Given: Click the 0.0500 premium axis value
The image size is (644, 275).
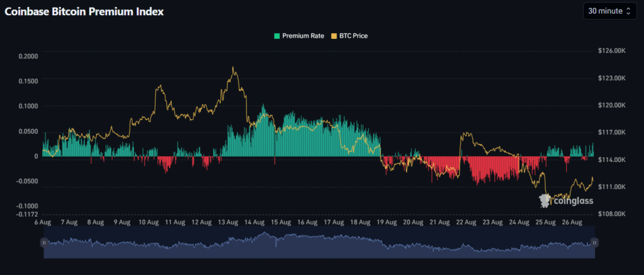Looking at the screenshot, I should [x=28, y=132].
